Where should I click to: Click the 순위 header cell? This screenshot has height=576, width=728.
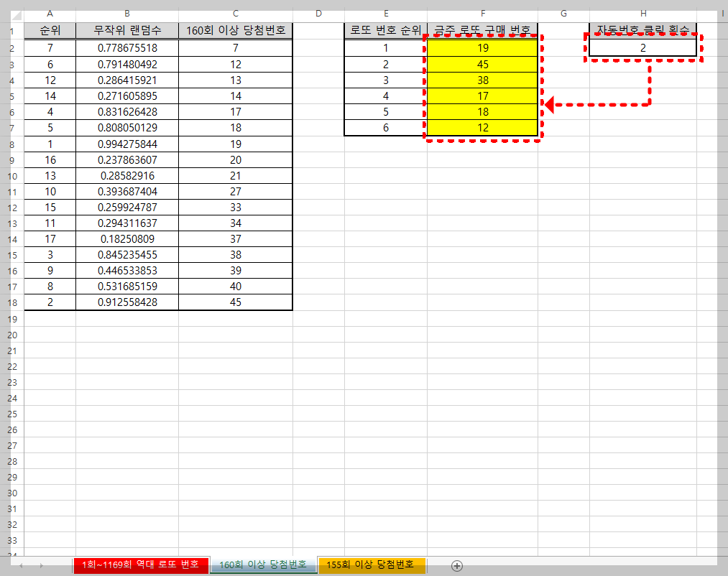50,31
